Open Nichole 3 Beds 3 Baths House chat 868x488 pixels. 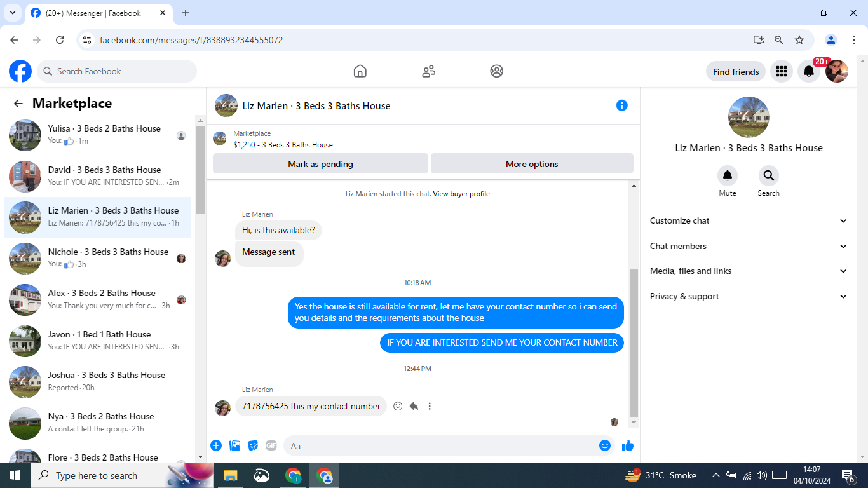(98, 259)
